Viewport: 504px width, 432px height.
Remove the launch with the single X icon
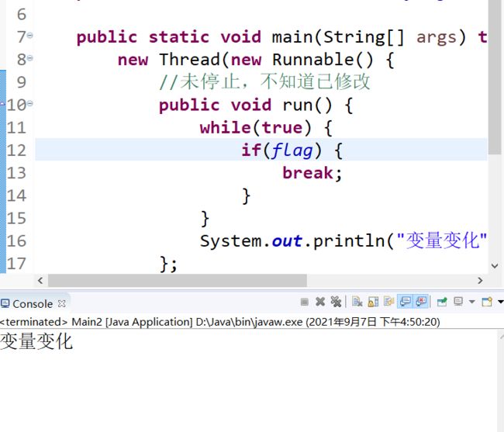tap(320, 302)
